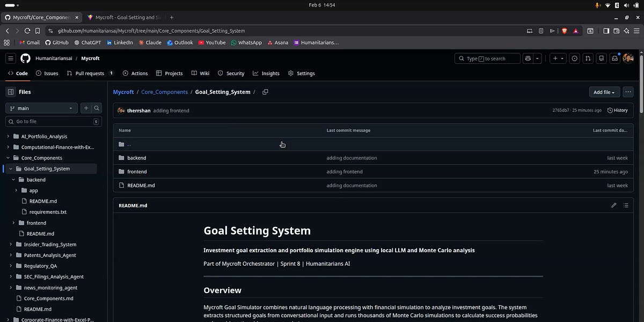
Task: Collapse the Core_Components folder chevron
Action: click(x=8, y=158)
